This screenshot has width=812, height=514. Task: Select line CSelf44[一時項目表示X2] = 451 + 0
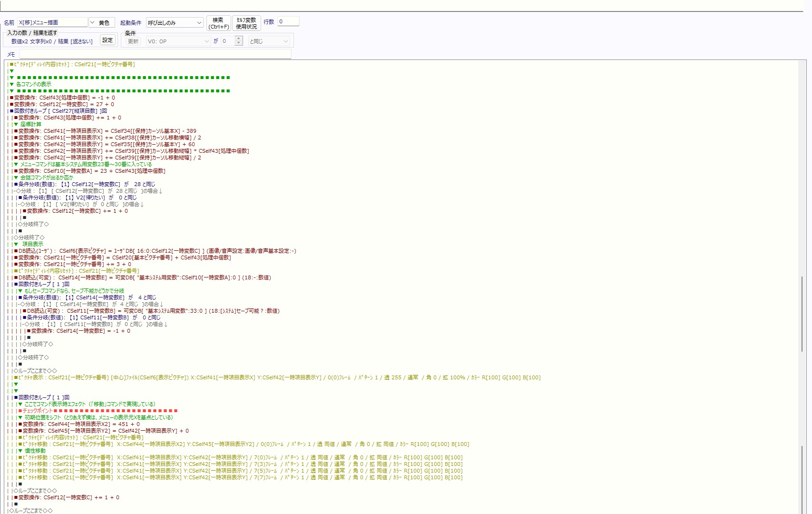(81, 424)
